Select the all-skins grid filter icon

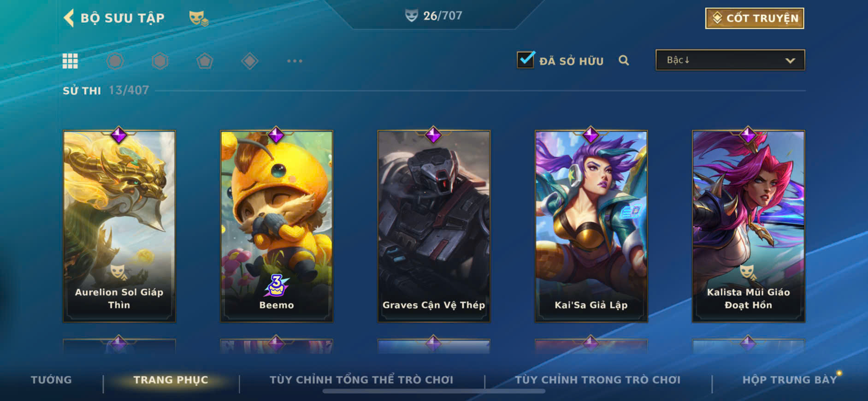70,61
